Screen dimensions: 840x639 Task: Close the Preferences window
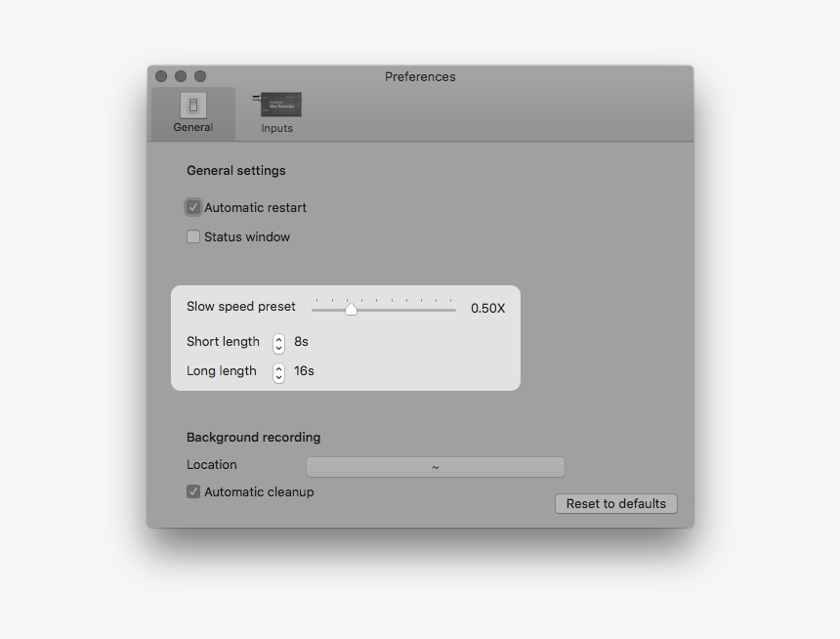click(x=160, y=75)
